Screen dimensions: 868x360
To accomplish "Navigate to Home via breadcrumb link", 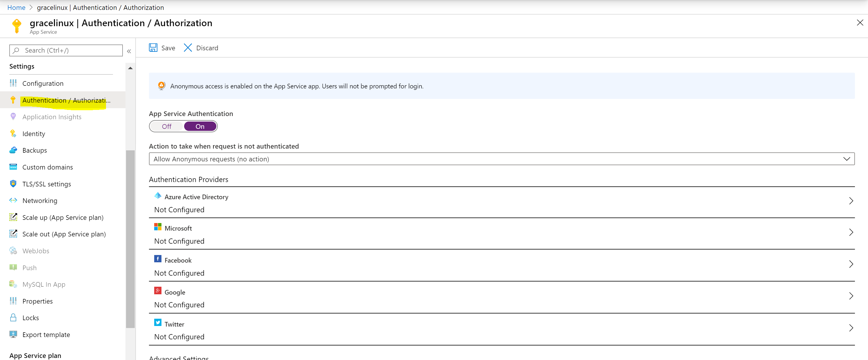I will pyautogui.click(x=16, y=7).
